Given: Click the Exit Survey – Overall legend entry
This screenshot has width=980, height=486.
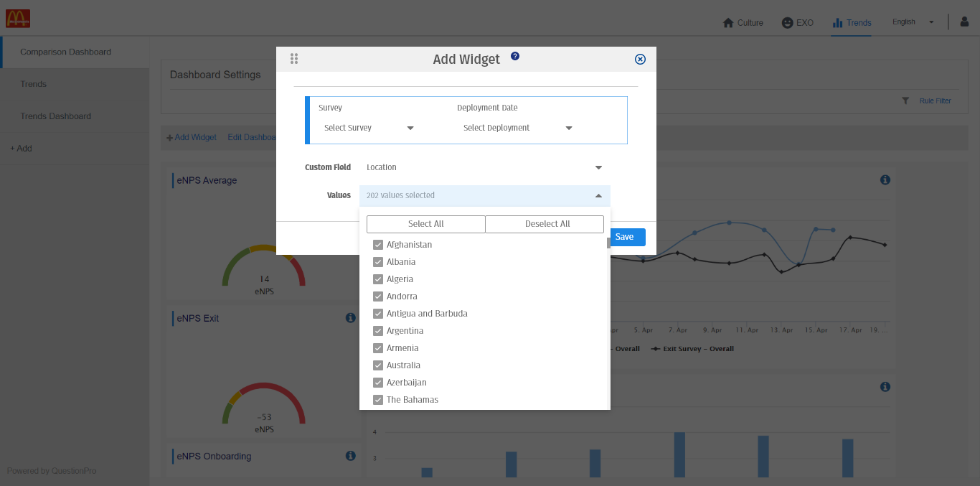Looking at the screenshot, I should [x=692, y=349].
